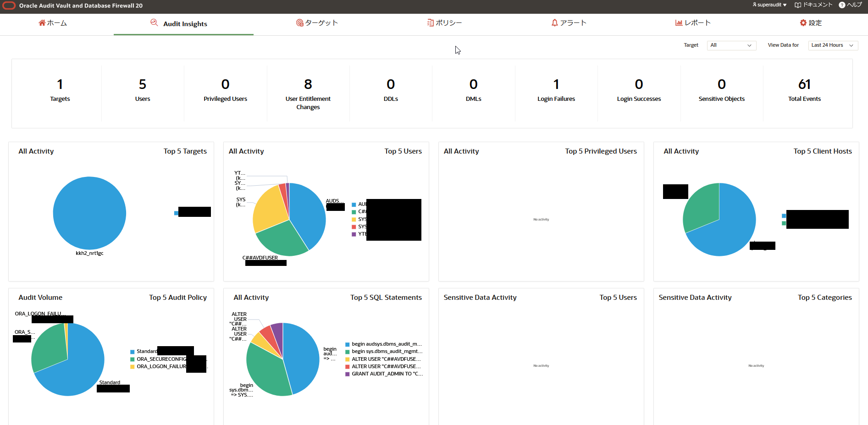Click the Top 5 Categories heading
This screenshot has height=425, width=868.
tap(825, 298)
